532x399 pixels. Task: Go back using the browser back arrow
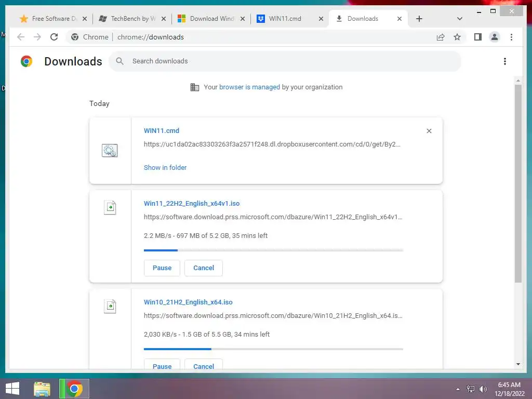[21, 37]
